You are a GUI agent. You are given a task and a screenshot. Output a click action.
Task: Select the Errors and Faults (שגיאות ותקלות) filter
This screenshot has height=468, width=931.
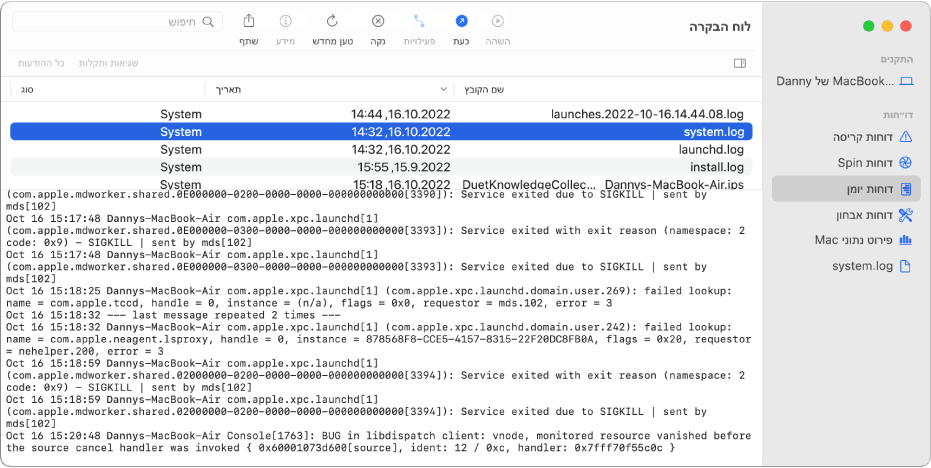click(109, 63)
